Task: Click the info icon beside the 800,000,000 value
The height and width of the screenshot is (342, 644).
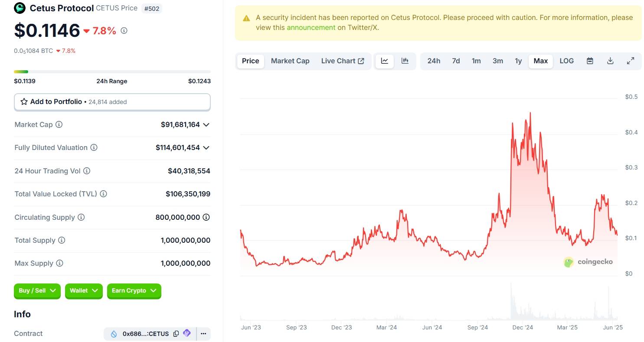Action: point(206,217)
